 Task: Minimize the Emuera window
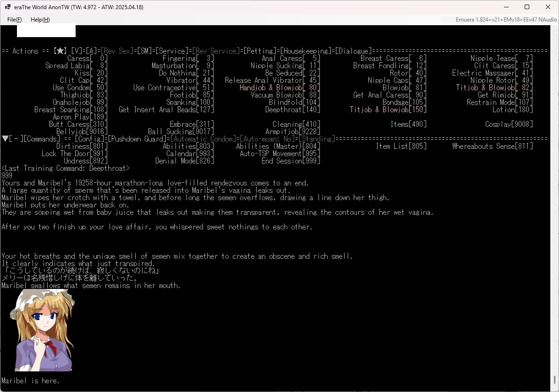pyautogui.click(x=506, y=7)
